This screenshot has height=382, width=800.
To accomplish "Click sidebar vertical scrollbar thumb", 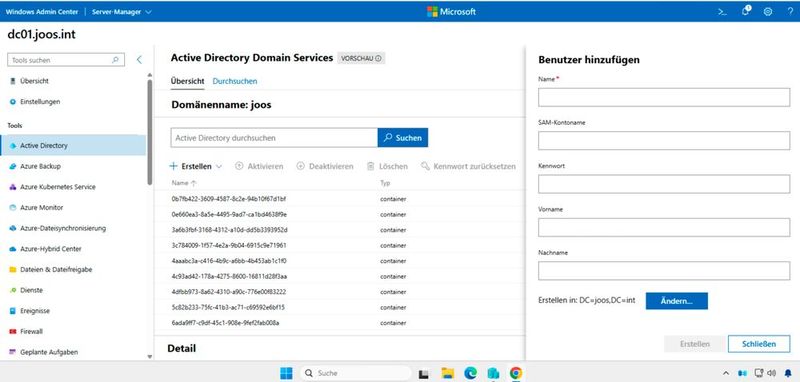I will pyautogui.click(x=149, y=132).
